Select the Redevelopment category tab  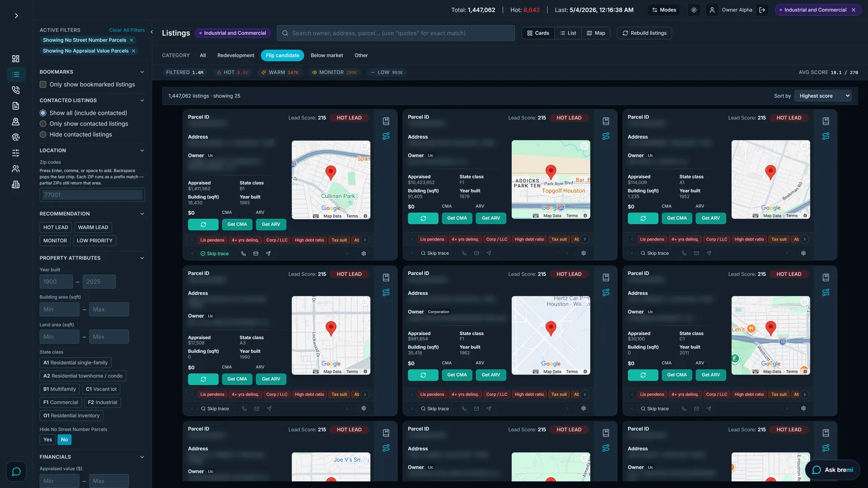click(x=236, y=55)
